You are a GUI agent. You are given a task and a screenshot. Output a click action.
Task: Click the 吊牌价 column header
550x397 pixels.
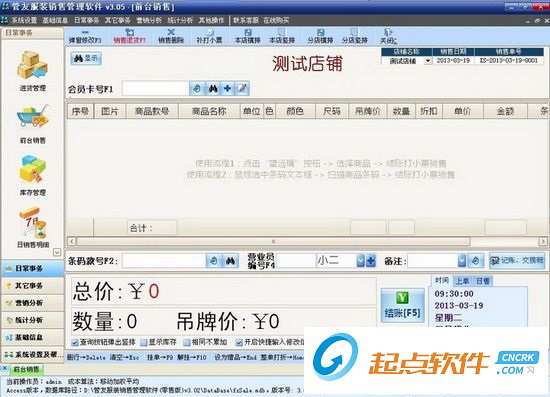(368, 111)
